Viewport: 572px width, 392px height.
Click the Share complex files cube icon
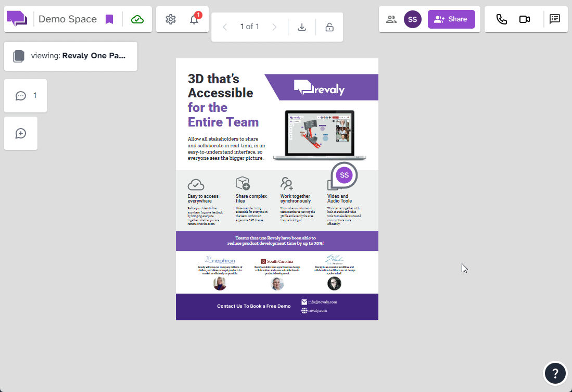click(243, 183)
